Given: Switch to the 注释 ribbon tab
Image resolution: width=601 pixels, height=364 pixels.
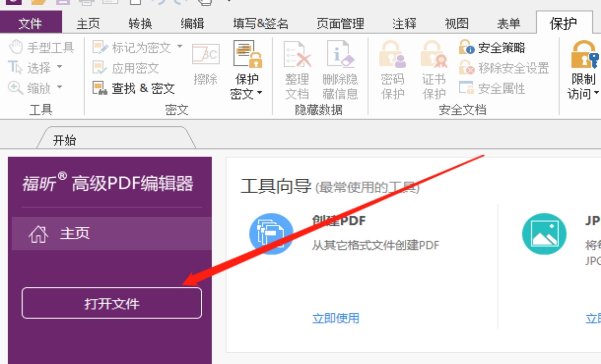Looking at the screenshot, I should [404, 23].
